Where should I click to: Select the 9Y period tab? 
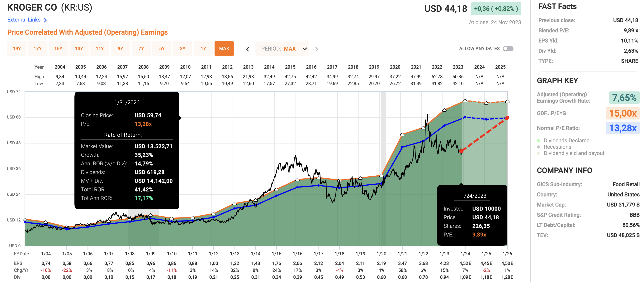[x=121, y=49]
